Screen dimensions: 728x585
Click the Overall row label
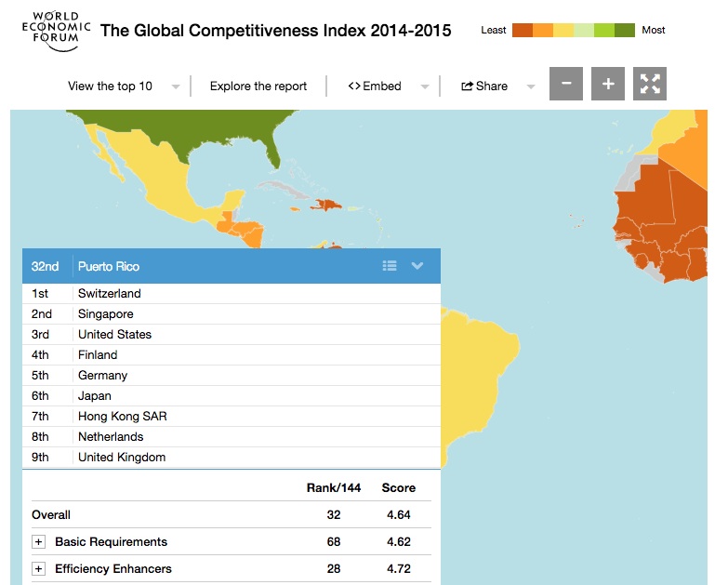(x=51, y=514)
